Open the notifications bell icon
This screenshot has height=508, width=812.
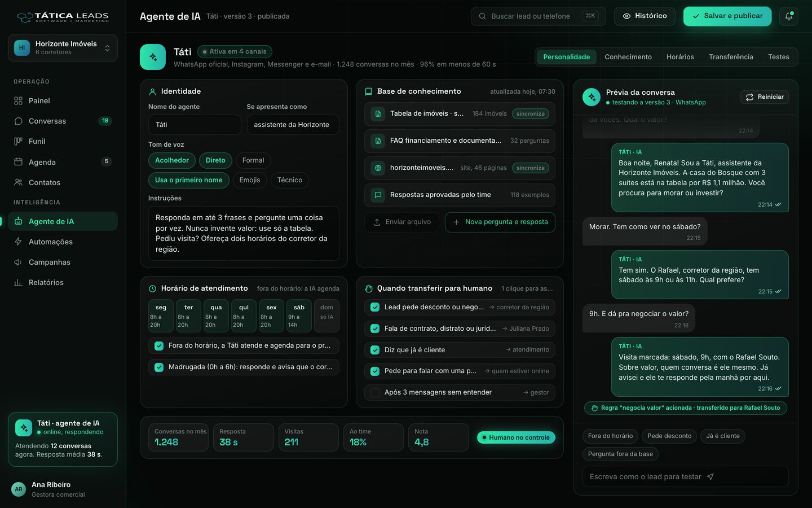[x=789, y=16]
